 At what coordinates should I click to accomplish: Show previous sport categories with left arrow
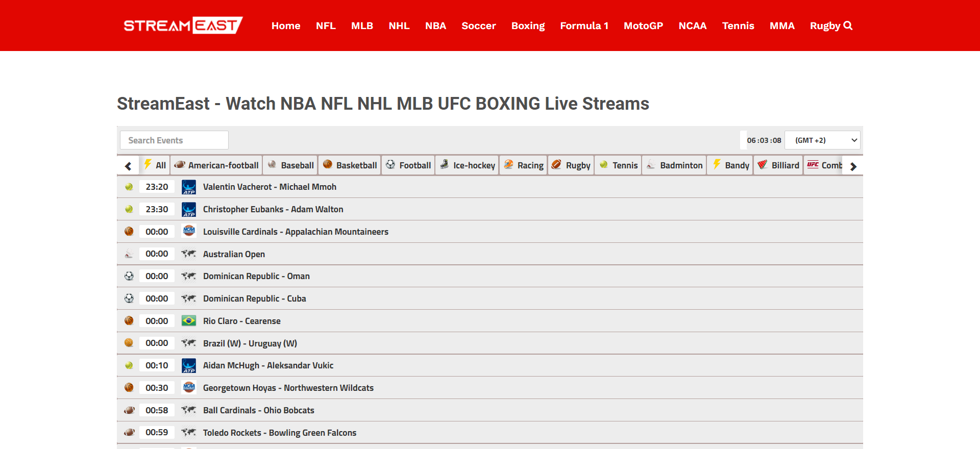pyautogui.click(x=128, y=166)
